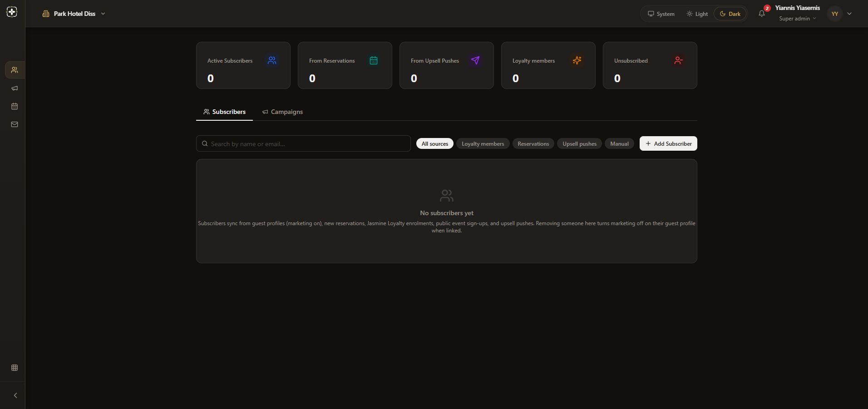
Task: Click the app logo icon in top-left corner
Action: click(x=12, y=12)
